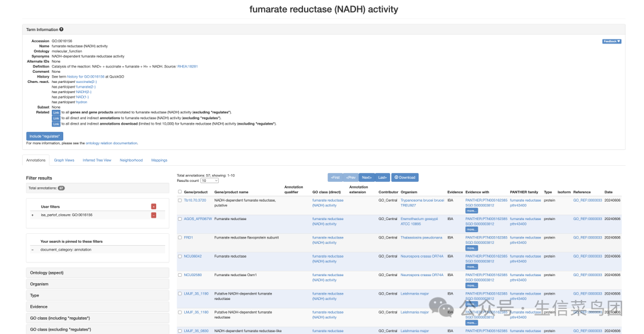644x334 pixels.
Task: Expand the Evidence filter section
Action: click(98, 307)
